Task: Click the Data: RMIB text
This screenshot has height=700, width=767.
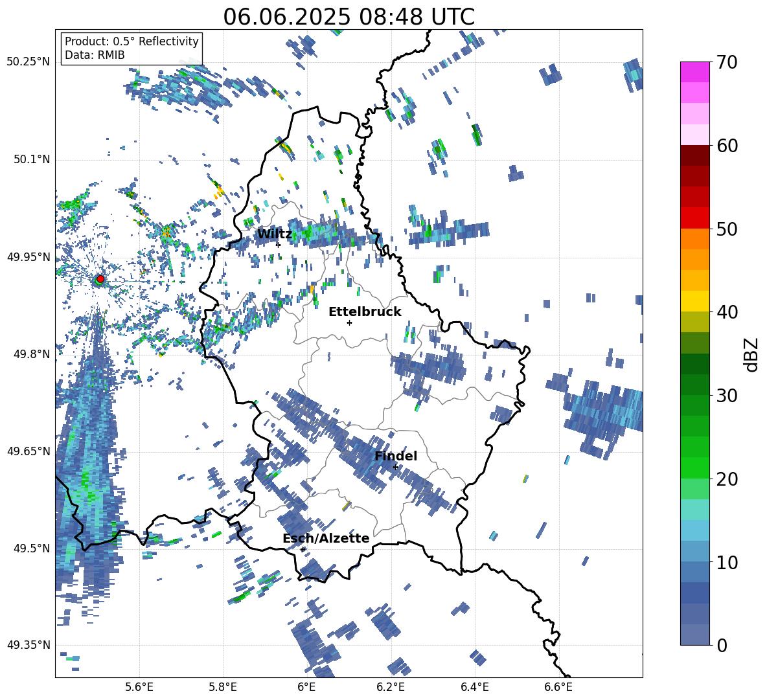Action: [x=95, y=55]
